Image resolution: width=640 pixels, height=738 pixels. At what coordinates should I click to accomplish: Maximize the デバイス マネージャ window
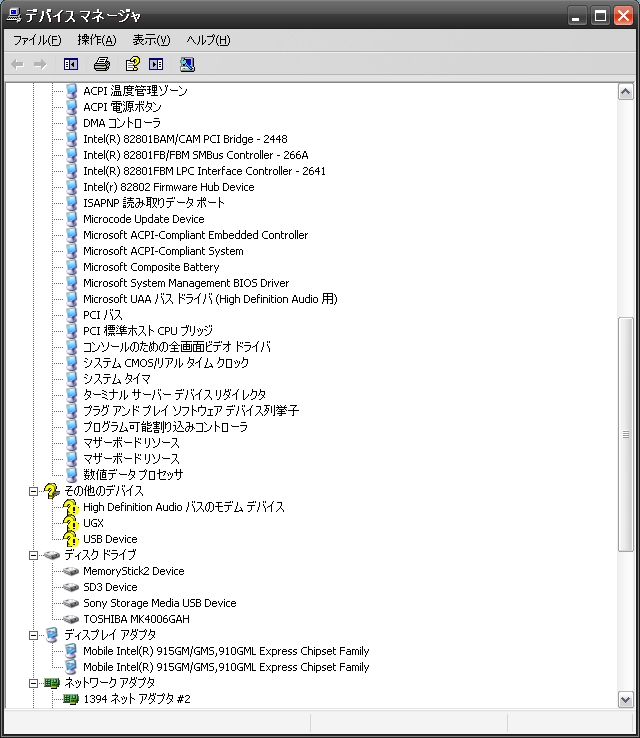tap(600, 16)
